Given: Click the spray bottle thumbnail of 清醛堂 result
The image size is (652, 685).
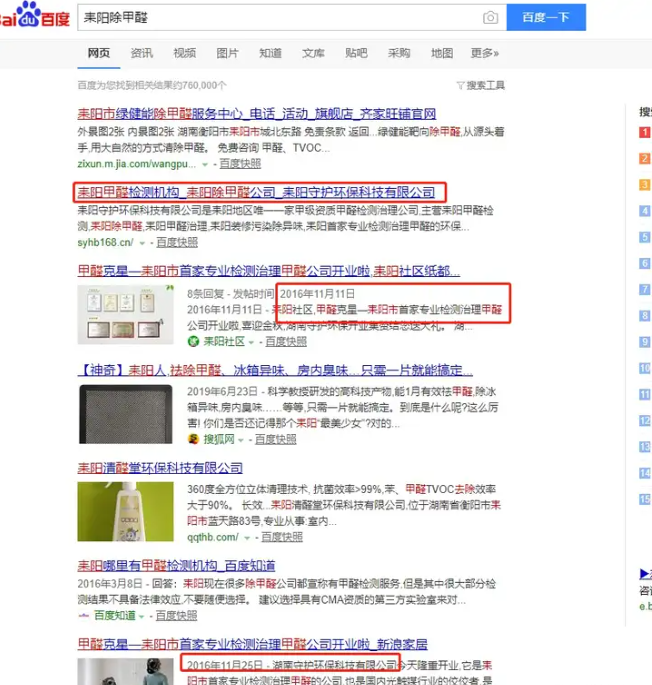Looking at the screenshot, I should [x=125, y=512].
